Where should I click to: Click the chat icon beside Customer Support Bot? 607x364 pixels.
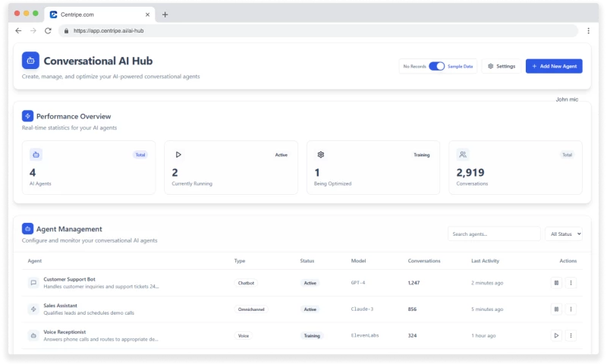pos(33,283)
